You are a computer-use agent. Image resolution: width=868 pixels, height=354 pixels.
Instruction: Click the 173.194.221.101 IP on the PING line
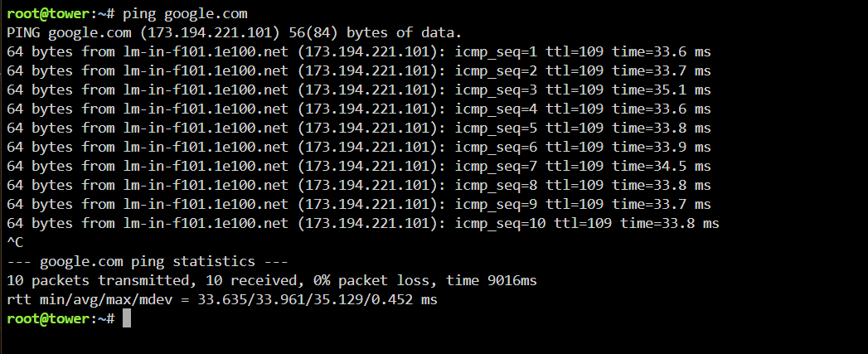click(x=210, y=32)
